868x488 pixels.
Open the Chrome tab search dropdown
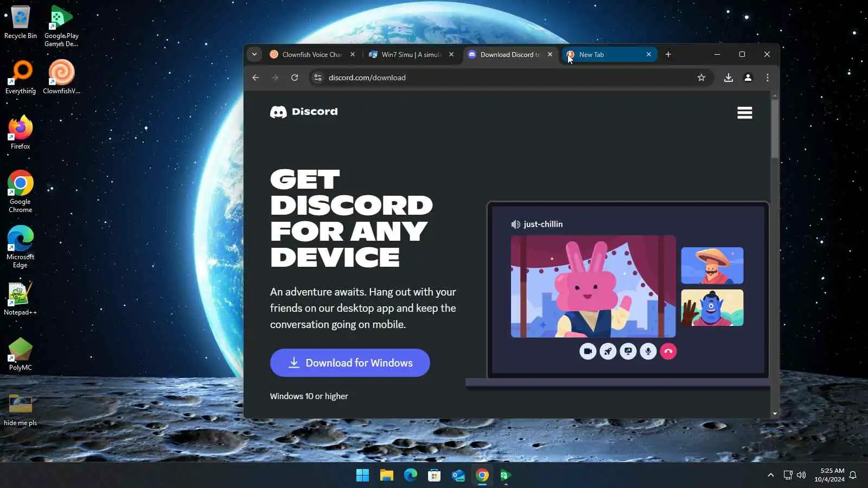click(254, 54)
